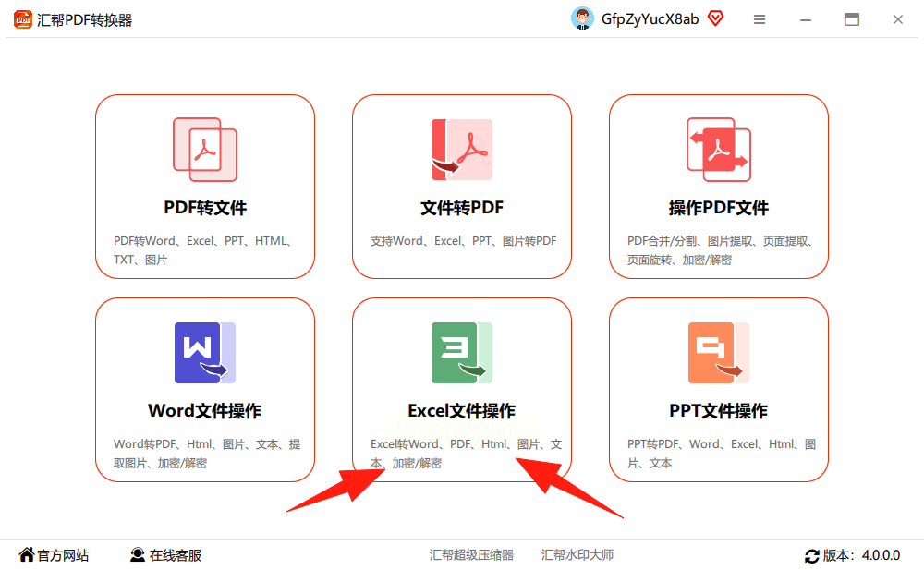Viewport: 924px width, 570px height.
Task: Click the orange PPT file icon
Action: tap(719, 353)
